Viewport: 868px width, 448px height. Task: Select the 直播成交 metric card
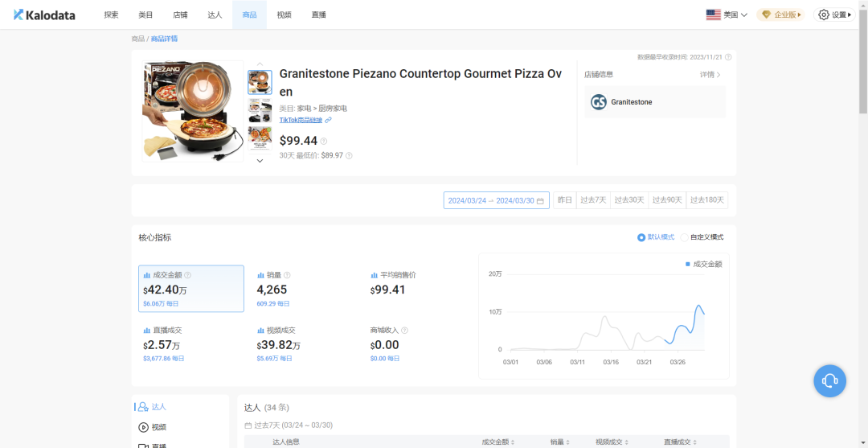click(x=191, y=343)
